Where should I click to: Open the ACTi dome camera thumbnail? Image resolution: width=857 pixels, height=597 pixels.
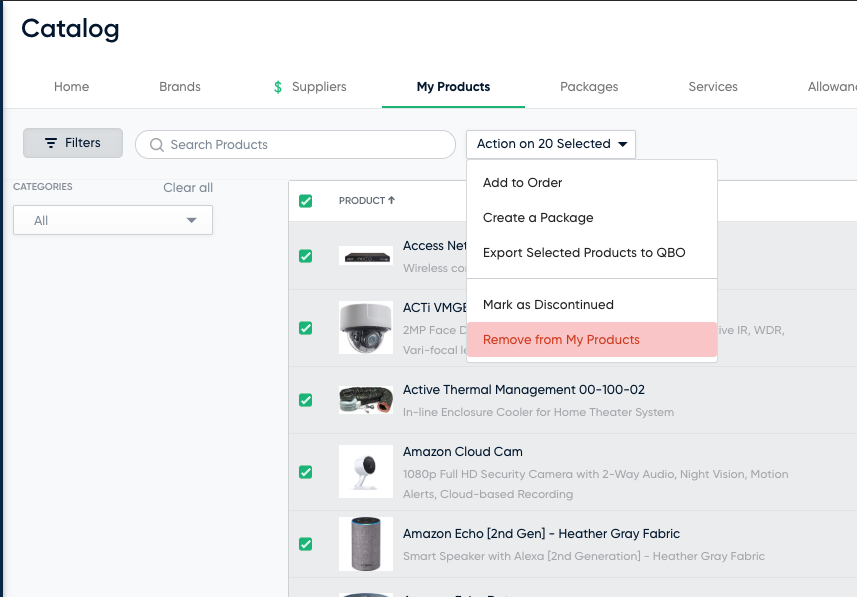(366, 327)
